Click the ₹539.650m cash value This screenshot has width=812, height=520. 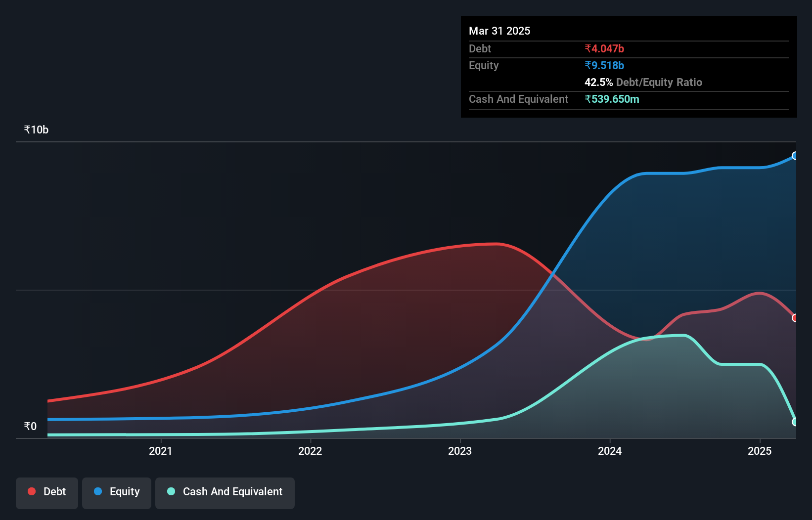coord(612,99)
